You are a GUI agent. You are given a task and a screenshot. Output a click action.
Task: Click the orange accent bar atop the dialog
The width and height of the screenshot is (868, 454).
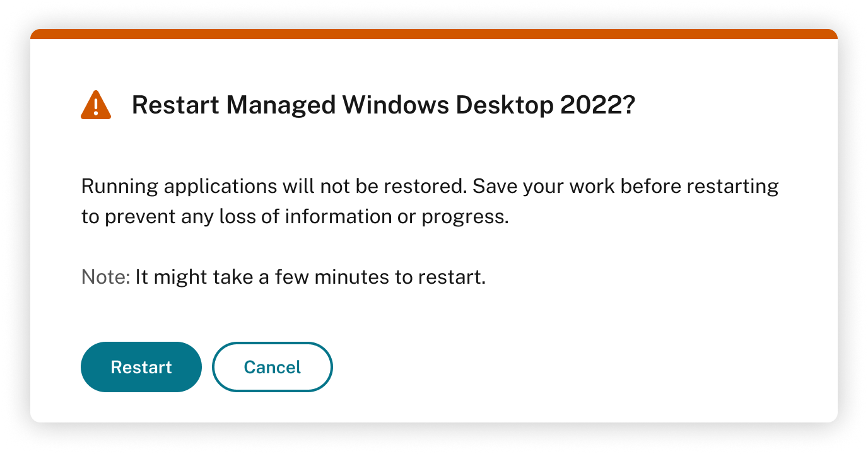point(434,34)
